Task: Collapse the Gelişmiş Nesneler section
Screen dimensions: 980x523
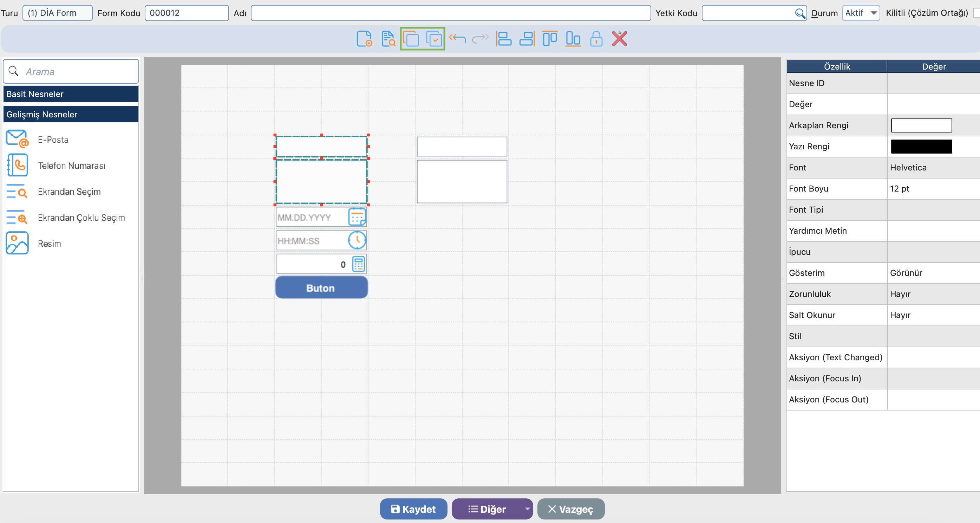Action: (x=71, y=115)
